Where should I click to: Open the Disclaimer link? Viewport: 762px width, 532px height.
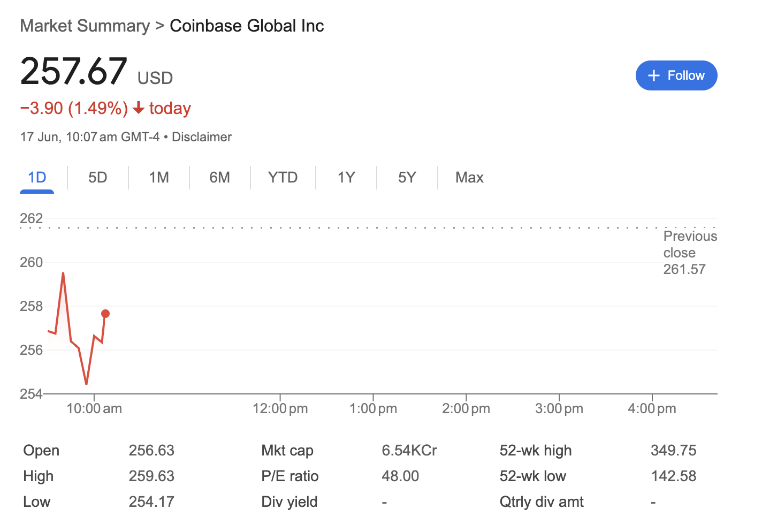[202, 137]
